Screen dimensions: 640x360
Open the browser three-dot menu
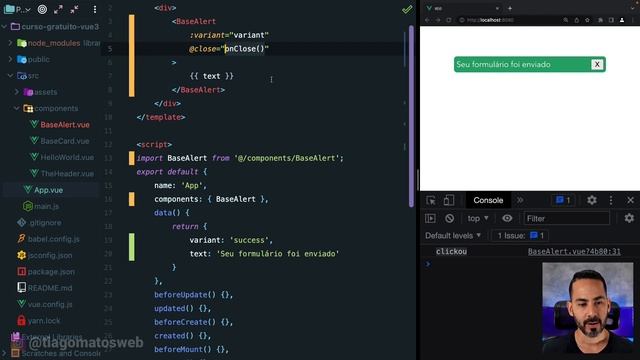point(634,20)
